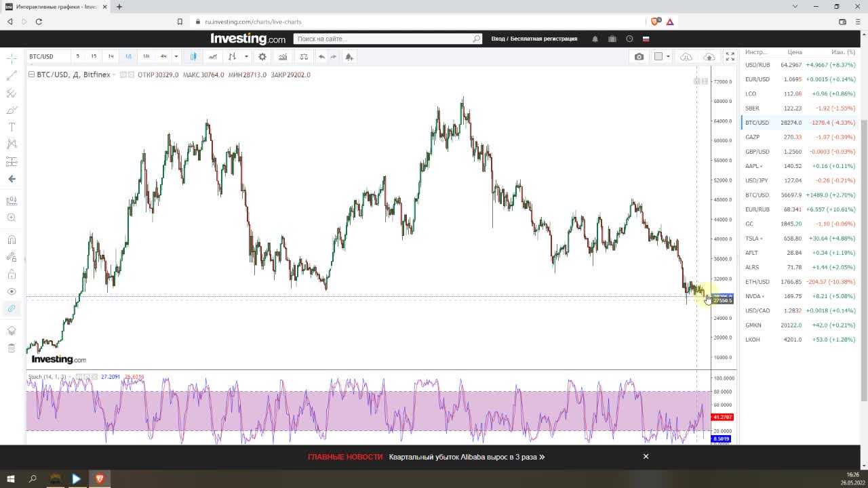Undo the last chart action
Screen dimensions: 868x488
point(321,56)
